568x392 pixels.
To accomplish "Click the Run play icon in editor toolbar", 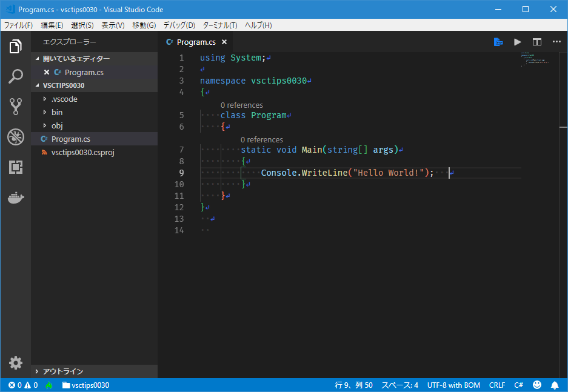I will [517, 42].
